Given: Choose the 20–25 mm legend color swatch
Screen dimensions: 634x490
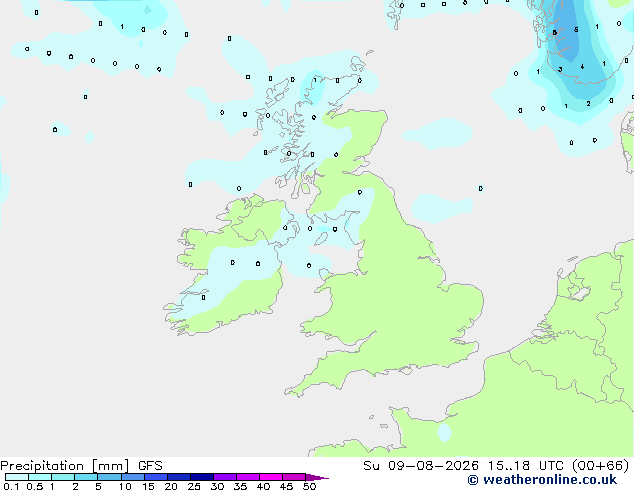Looking at the screenshot, I should [178, 477].
